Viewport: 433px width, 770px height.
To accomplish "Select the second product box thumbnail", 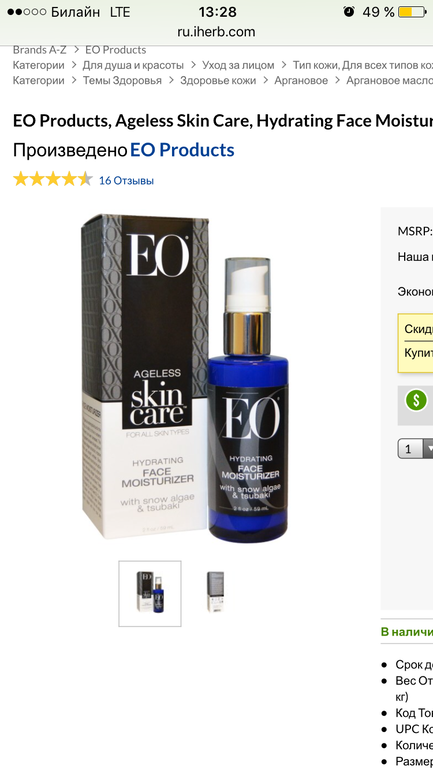I will click(x=215, y=592).
